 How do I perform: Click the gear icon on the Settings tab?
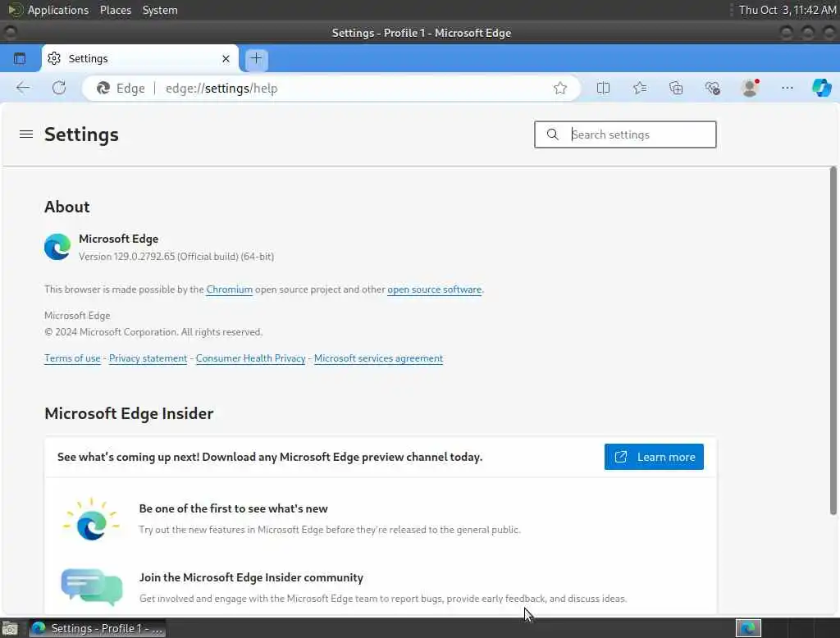tap(54, 58)
